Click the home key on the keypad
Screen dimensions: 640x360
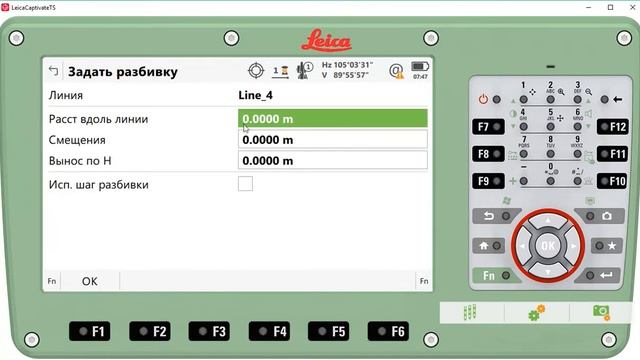pyautogui.click(x=489, y=246)
